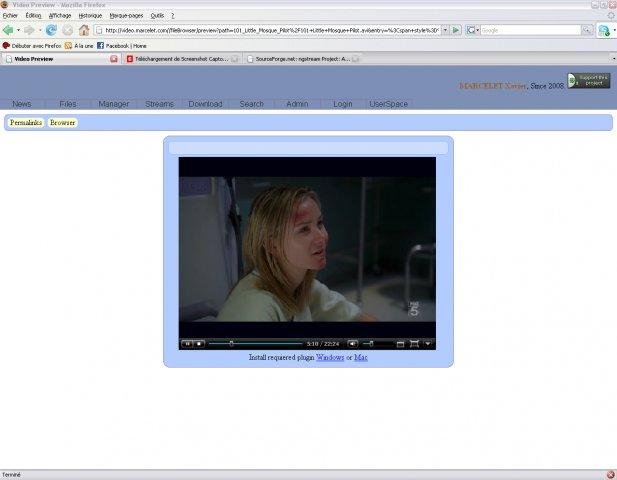The width and height of the screenshot is (617, 480).
Task: Click the Browser button
Action: tap(62, 123)
